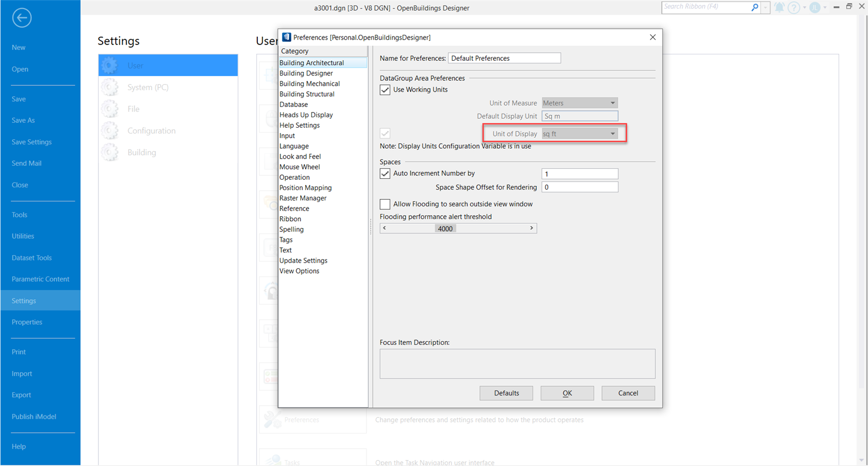Open the New backstage menu item
868x466 pixels.
click(40, 47)
